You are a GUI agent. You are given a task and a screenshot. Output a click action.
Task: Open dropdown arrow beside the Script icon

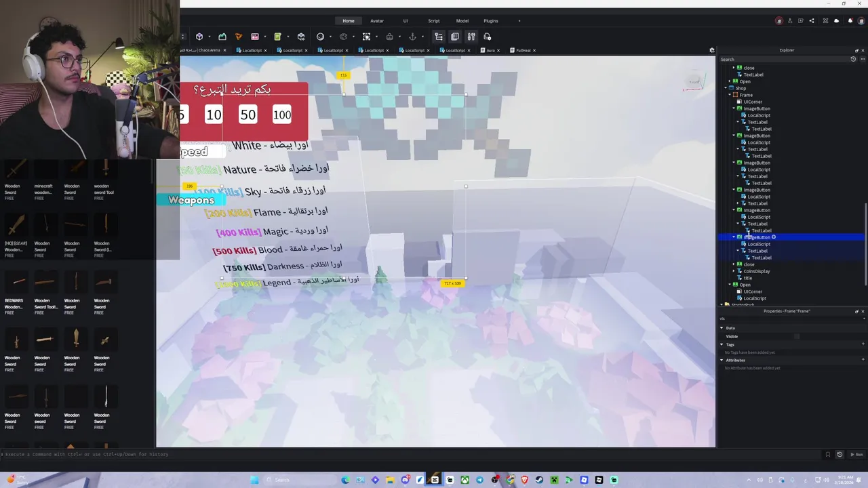pyautogui.click(x=288, y=37)
